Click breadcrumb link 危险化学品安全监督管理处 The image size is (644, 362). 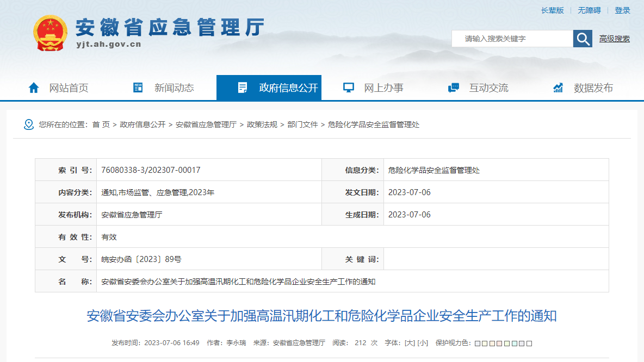tap(373, 124)
